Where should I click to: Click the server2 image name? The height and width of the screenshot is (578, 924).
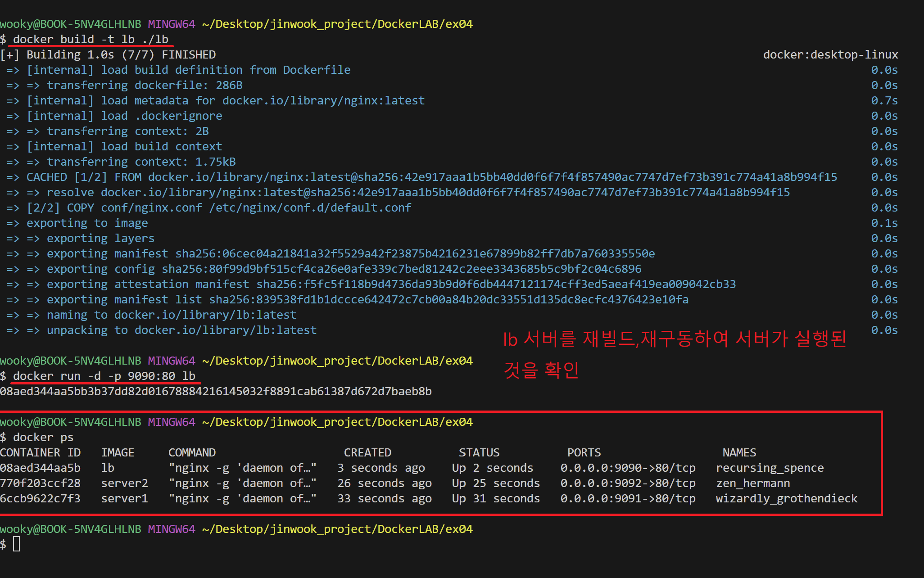click(x=124, y=483)
